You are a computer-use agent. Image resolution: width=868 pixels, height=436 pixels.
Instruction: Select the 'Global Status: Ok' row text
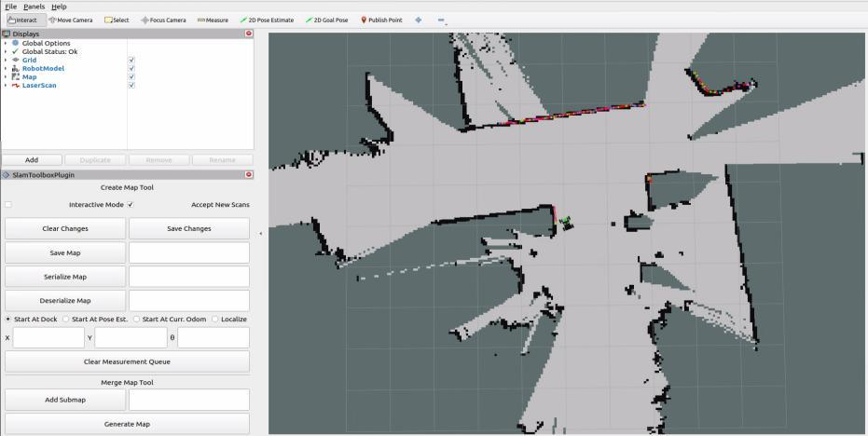tap(49, 51)
